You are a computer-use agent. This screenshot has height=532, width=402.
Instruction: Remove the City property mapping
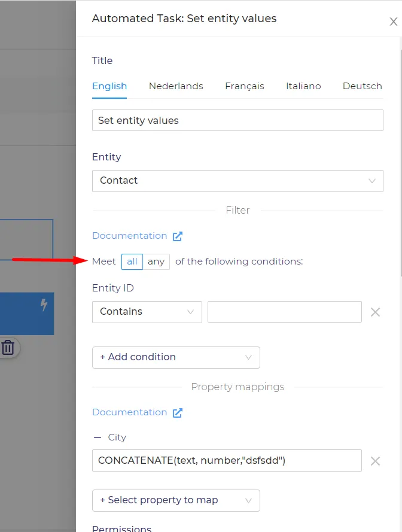(x=375, y=461)
